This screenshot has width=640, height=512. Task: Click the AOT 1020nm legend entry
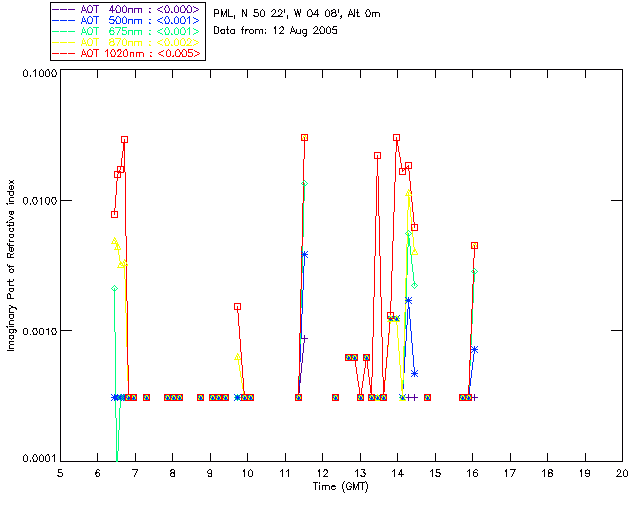[x=127, y=53]
